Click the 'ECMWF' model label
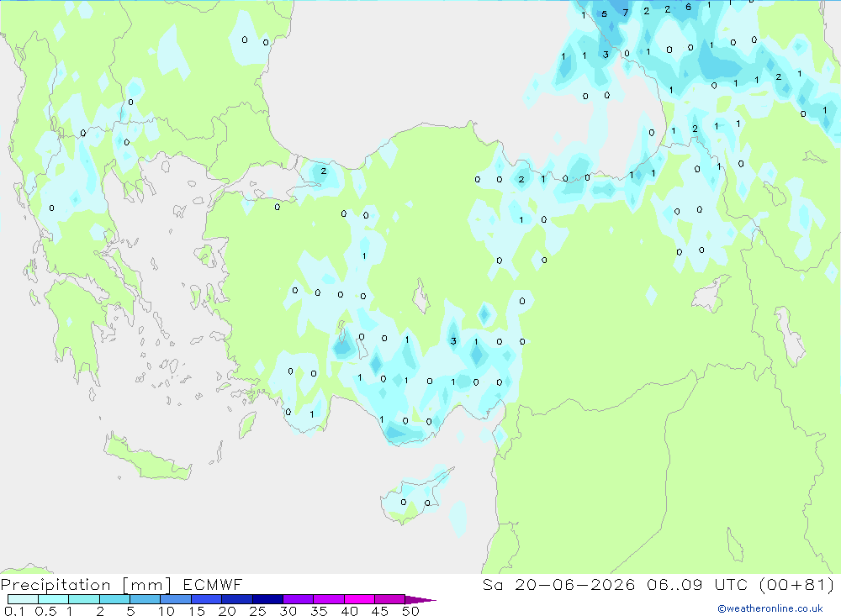 click(213, 584)
